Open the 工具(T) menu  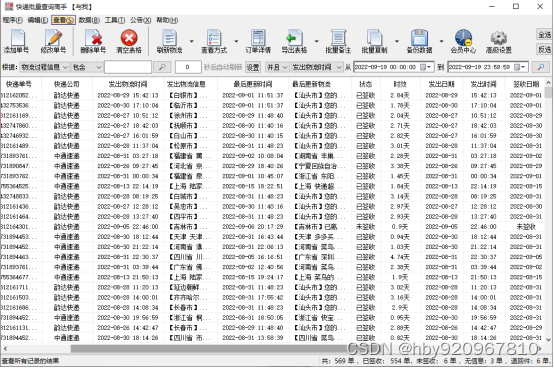(x=115, y=20)
